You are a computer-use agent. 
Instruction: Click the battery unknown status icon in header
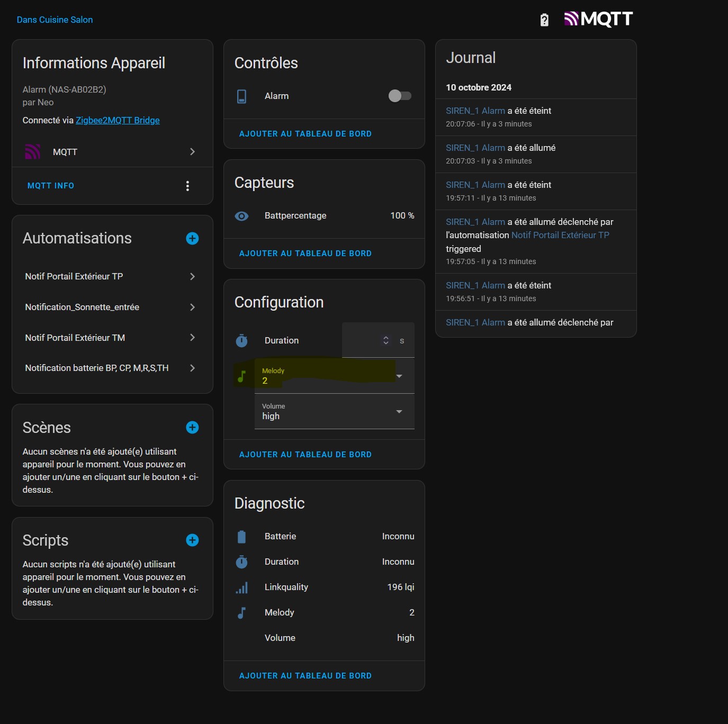(544, 20)
